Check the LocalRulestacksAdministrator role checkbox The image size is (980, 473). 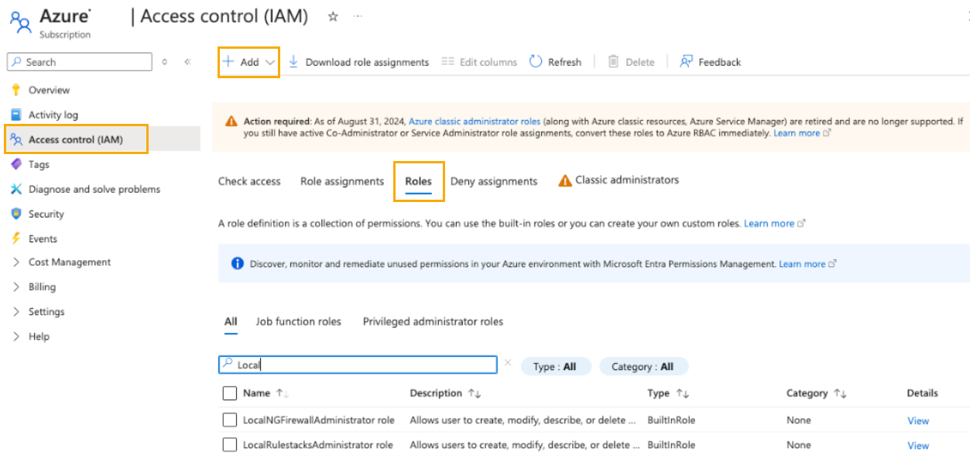tap(229, 445)
